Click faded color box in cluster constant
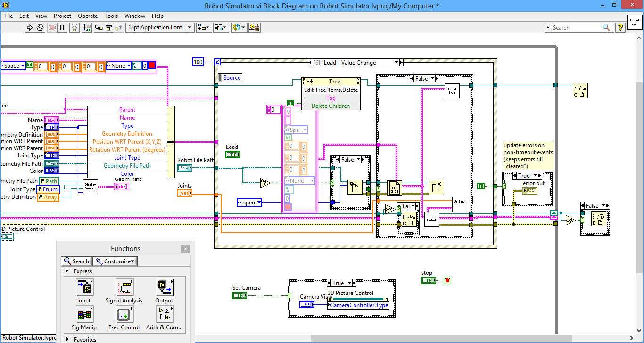 (288, 206)
